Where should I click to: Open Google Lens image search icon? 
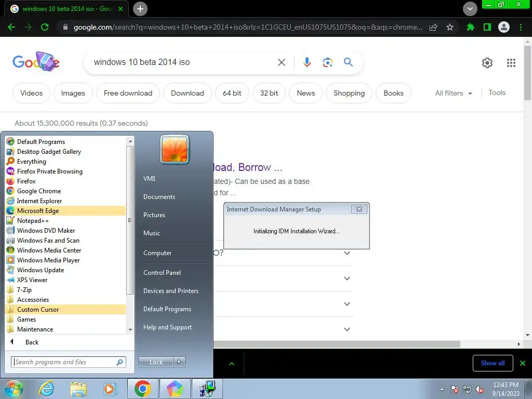coord(327,62)
